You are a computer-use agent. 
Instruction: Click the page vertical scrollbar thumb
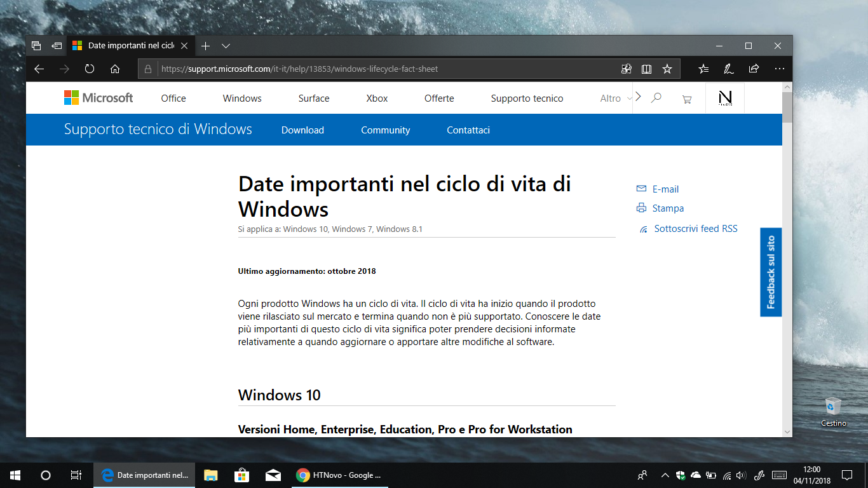[787, 107]
